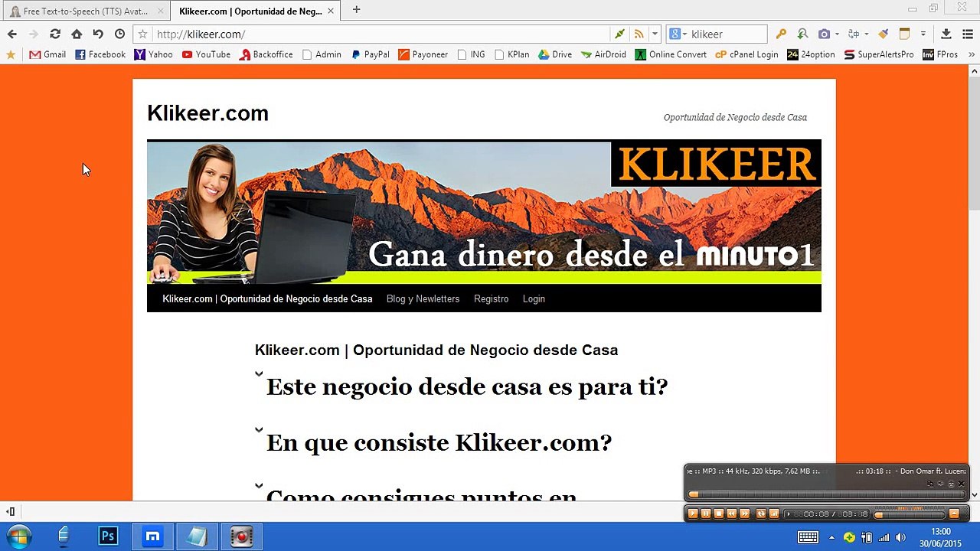Reload the page with the refresh icon

pyautogui.click(x=55, y=34)
